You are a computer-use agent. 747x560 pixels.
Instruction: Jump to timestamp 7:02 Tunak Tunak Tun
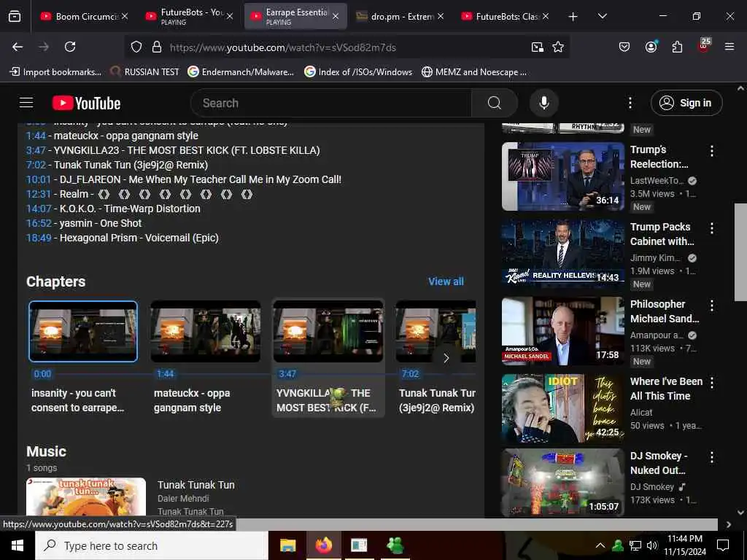click(36, 165)
